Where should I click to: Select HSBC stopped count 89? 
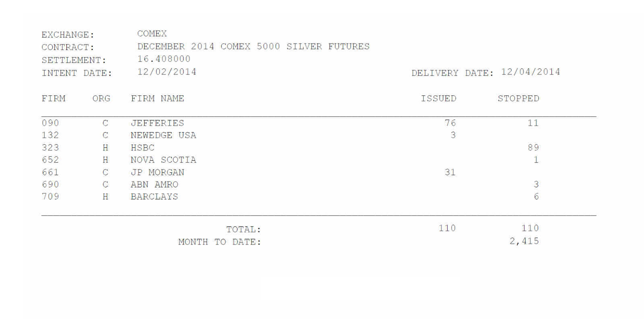pos(533,148)
